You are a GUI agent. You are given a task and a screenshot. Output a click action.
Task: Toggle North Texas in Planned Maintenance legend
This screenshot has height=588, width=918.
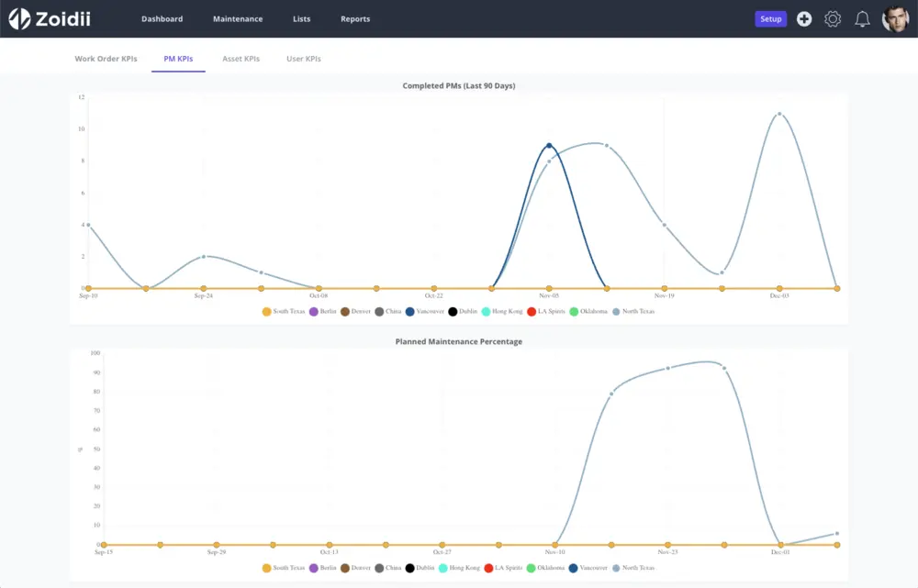point(633,568)
